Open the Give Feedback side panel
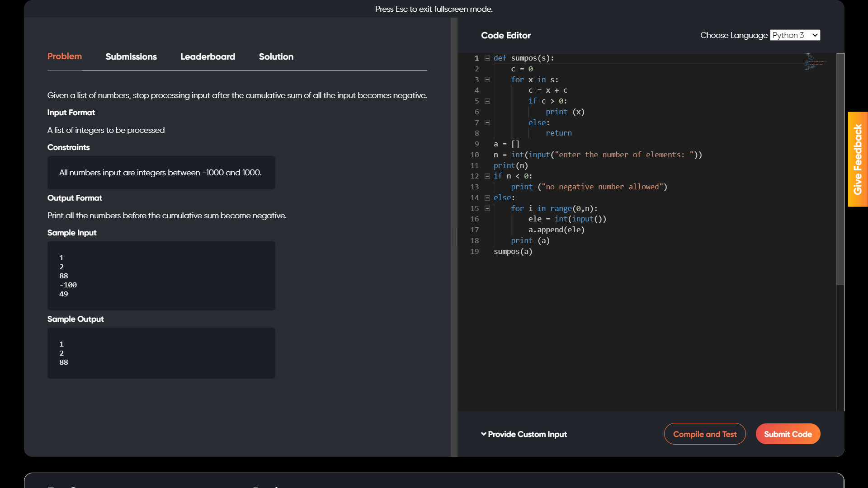Viewport: 868px width, 488px height. point(858,159)
